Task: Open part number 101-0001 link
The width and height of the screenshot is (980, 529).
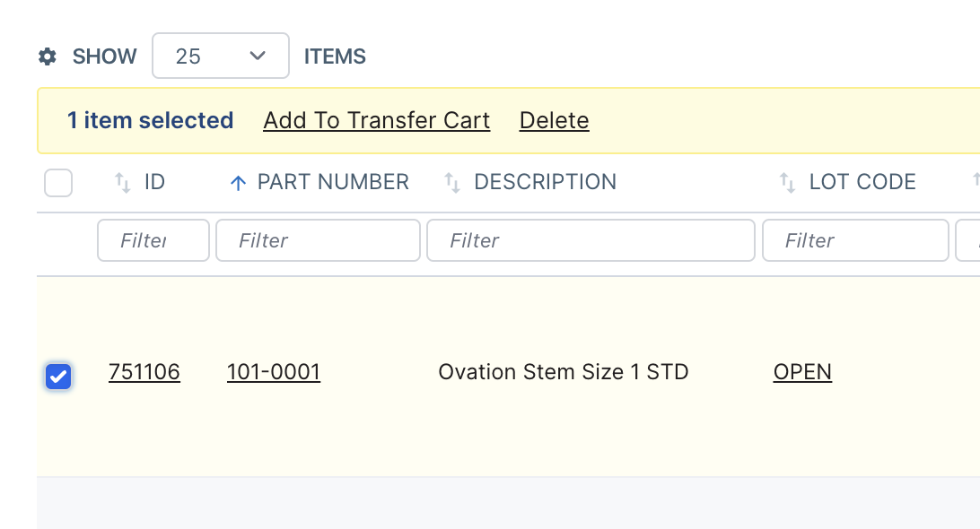Action: (274, 372)
